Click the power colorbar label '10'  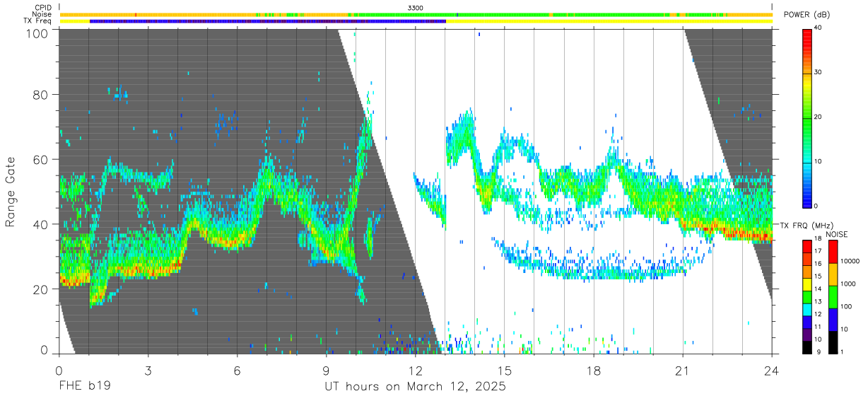[819, 162]
